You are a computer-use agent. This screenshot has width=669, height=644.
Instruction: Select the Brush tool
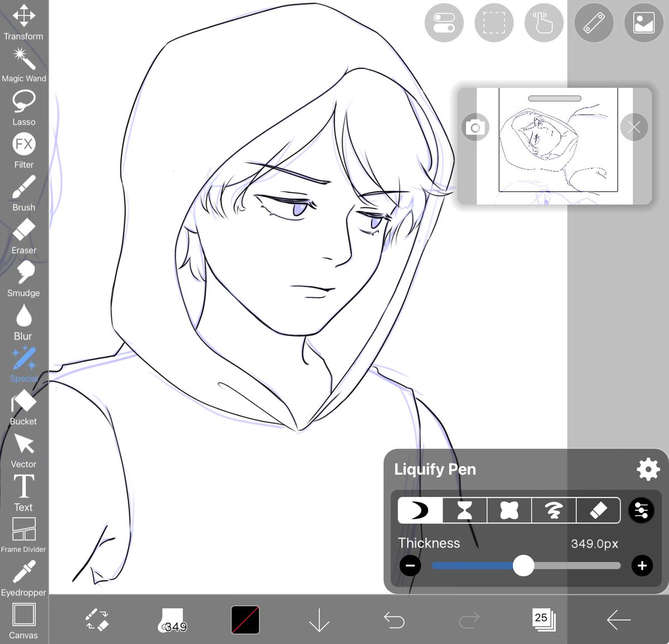tap(23, 193)
